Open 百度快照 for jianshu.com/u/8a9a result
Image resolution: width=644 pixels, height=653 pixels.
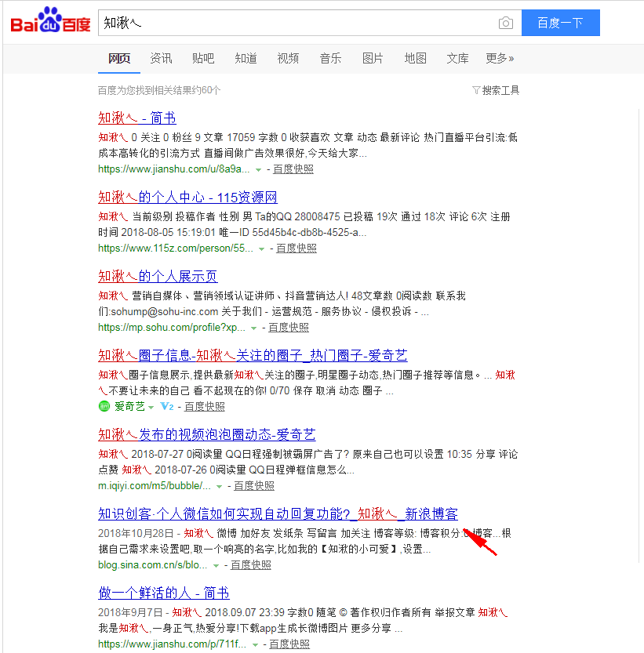(293, 169)
